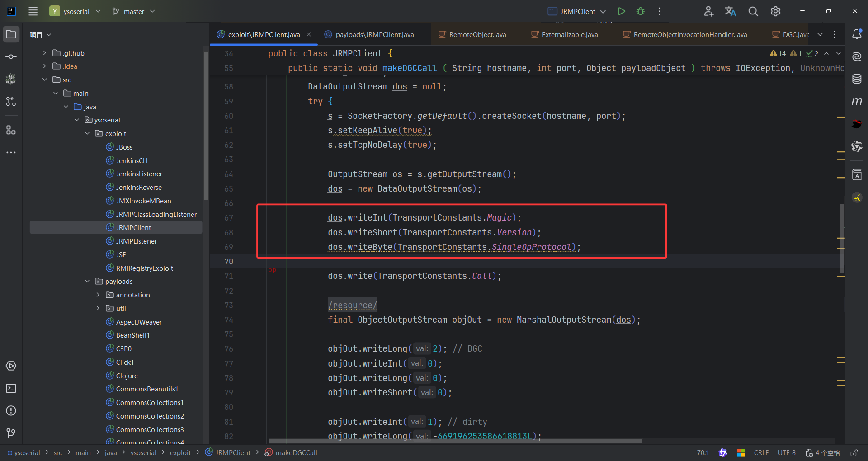Viewport: 868px width, 461px height.
Task: Expand the .github folder
Action: point(44,53)
